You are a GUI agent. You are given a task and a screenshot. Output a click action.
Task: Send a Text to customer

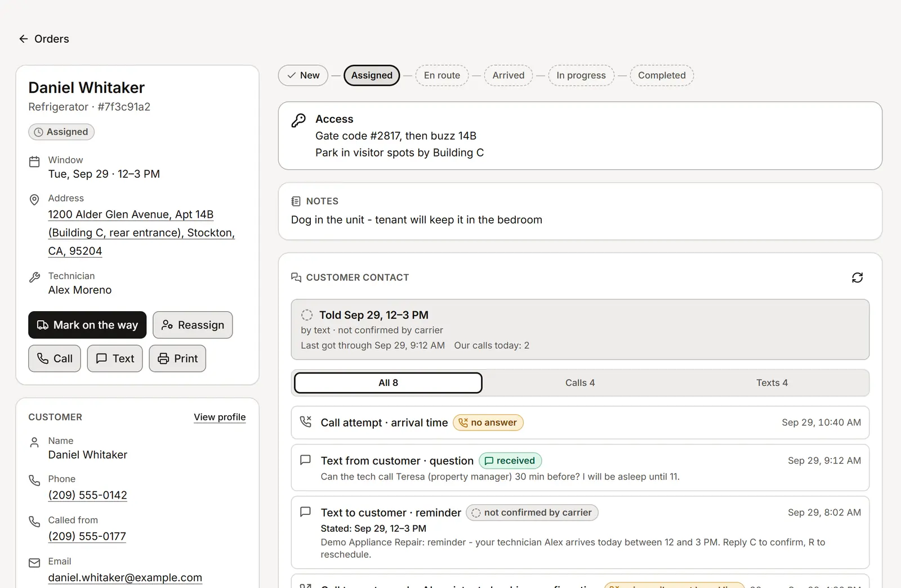115,358
